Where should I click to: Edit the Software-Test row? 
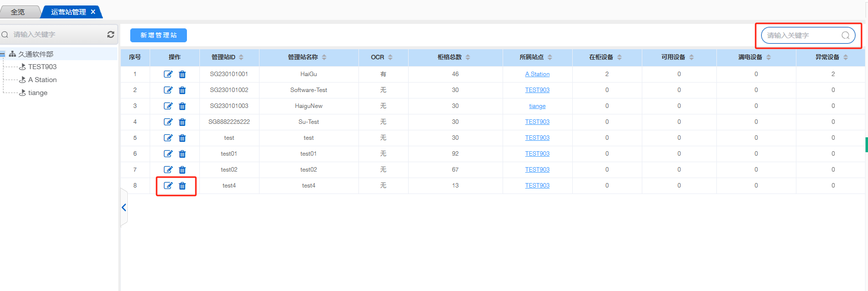168,90
